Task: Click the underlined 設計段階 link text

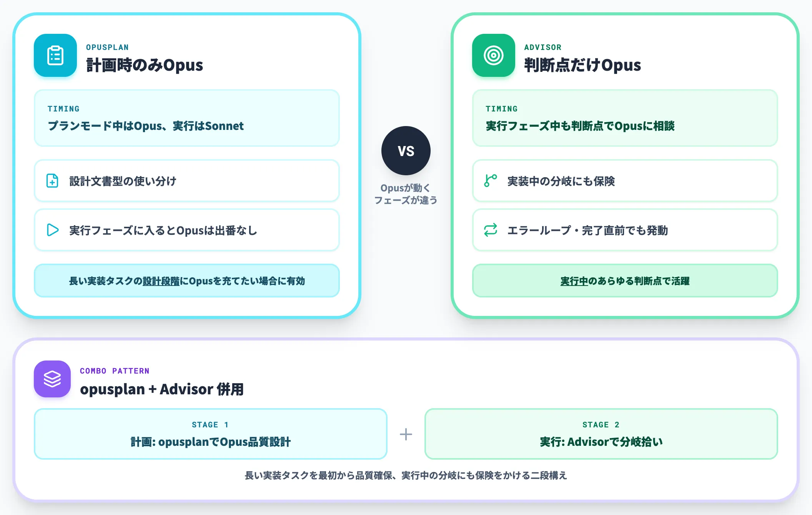Action: pos(161,281)
